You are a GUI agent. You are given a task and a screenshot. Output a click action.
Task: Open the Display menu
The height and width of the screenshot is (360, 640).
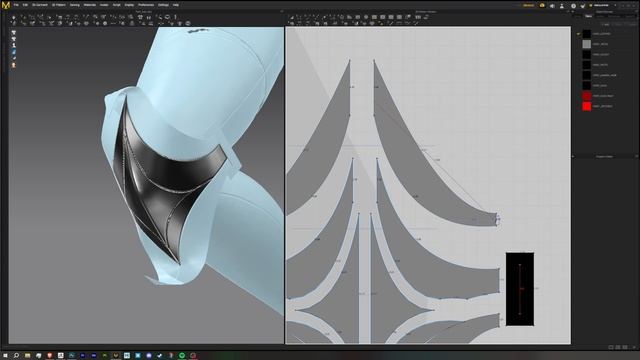[x=129, y=5]
